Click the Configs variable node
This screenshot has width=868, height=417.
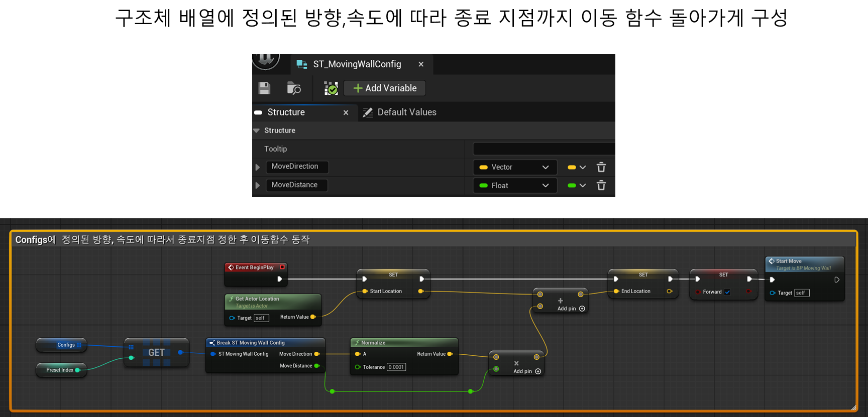pyautogui.click(x=61, y=345)
